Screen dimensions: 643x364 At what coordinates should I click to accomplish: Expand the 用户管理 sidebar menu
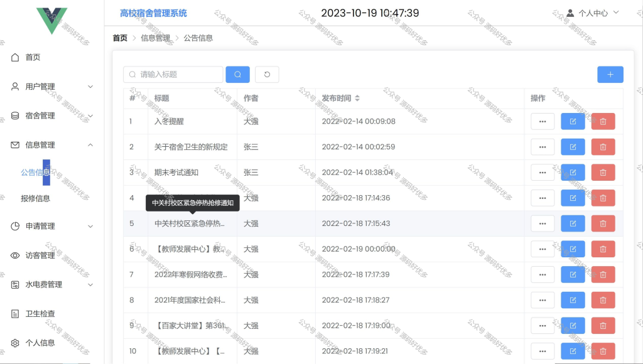point(51,87)
